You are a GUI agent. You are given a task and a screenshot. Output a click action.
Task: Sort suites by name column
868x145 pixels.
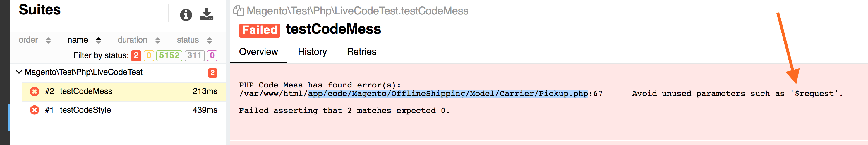point(84,40)
